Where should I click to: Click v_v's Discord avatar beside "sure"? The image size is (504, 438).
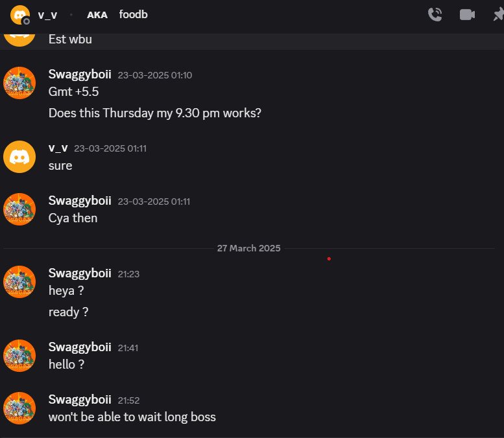point(19,157)
